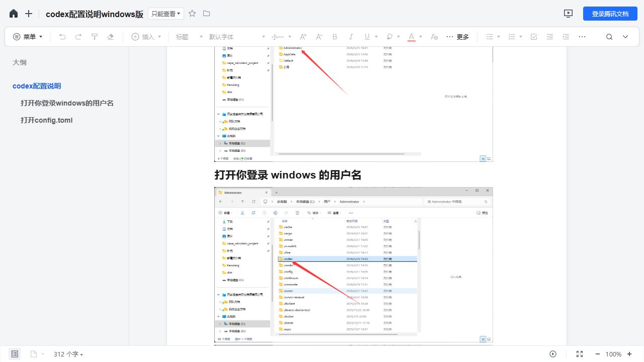Toggle italic formatting
Image resolution: width=644 pixels, height=362 pixels.
pyautogui.click(x=351, y=37)
